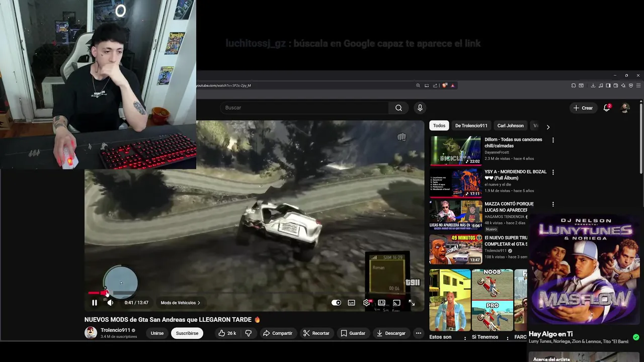Toggle the autoplay switch in player

click(336, 303)
